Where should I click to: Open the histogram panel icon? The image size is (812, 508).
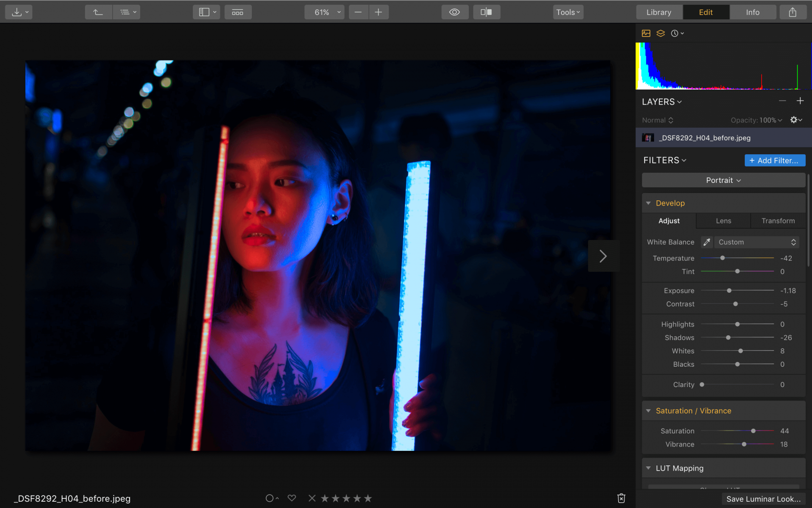646,33
